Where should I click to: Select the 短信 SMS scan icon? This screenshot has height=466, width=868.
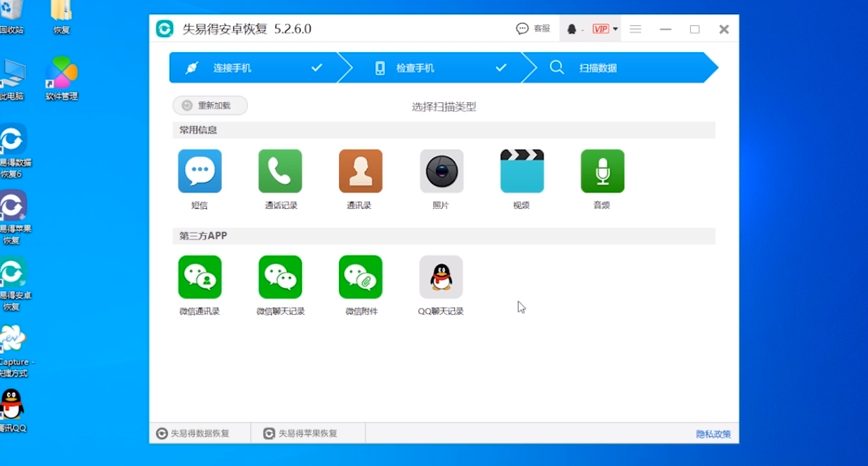coord(199,171)
